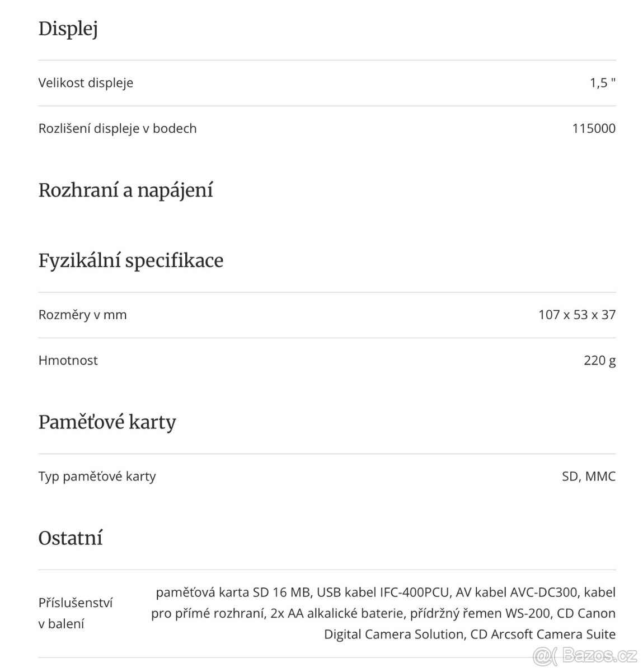Select the Velikost displeje row label
Image resolution: width=643 pixels, height=672 pixels.
pyautogui.click(x=86, y=83)
